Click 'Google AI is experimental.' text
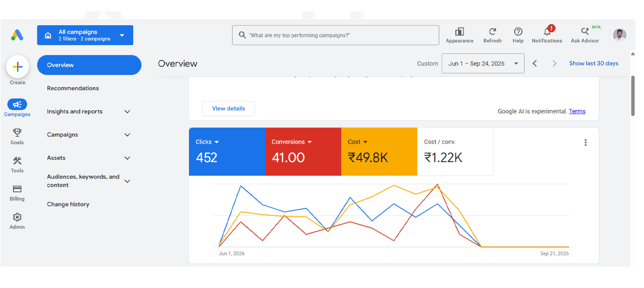The height and width of the screenshot is (288, 644). [532, 111]
